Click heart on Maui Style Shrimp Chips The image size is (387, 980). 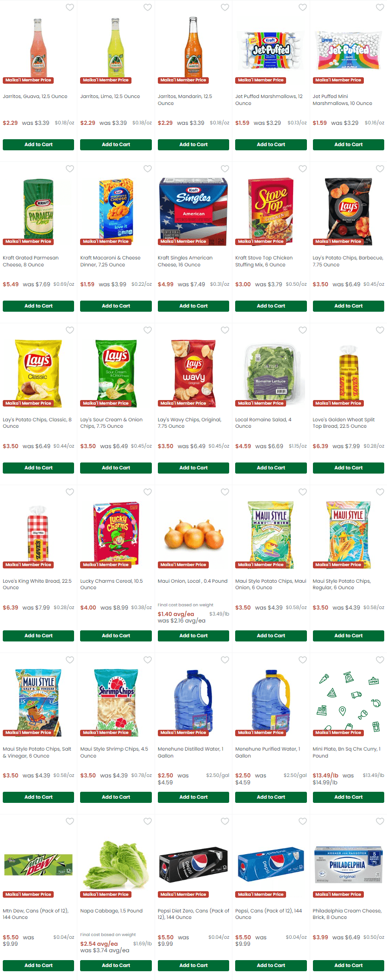(x=148, y=660)
